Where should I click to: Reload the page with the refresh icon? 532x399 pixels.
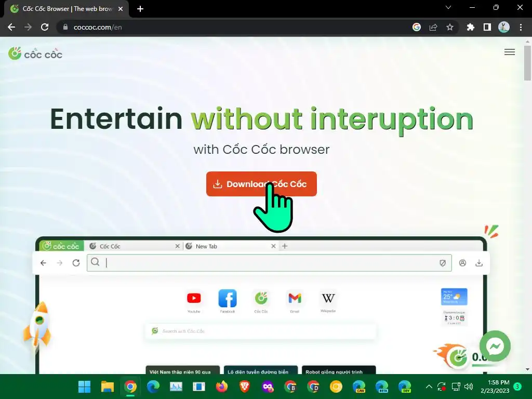tap(45, 27)
